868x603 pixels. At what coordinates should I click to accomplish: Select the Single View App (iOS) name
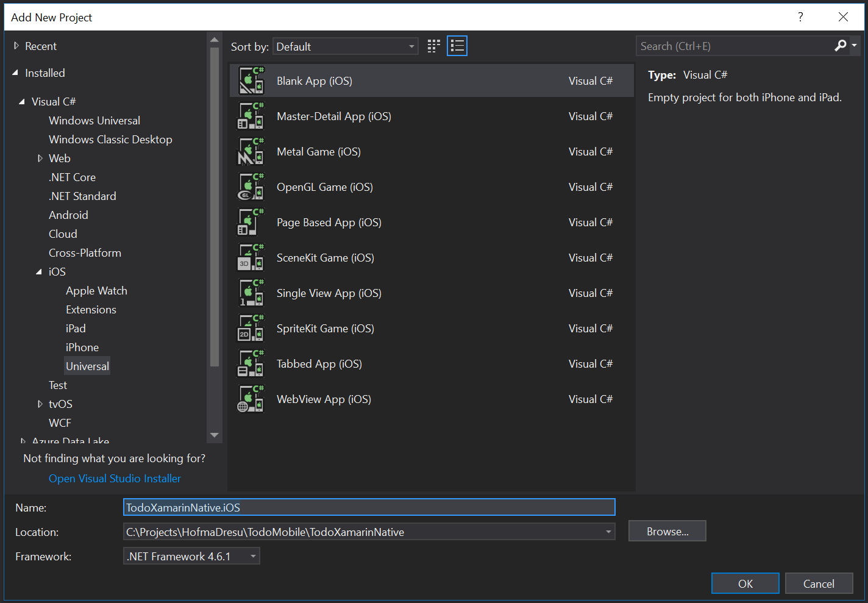tap(329, 293)
